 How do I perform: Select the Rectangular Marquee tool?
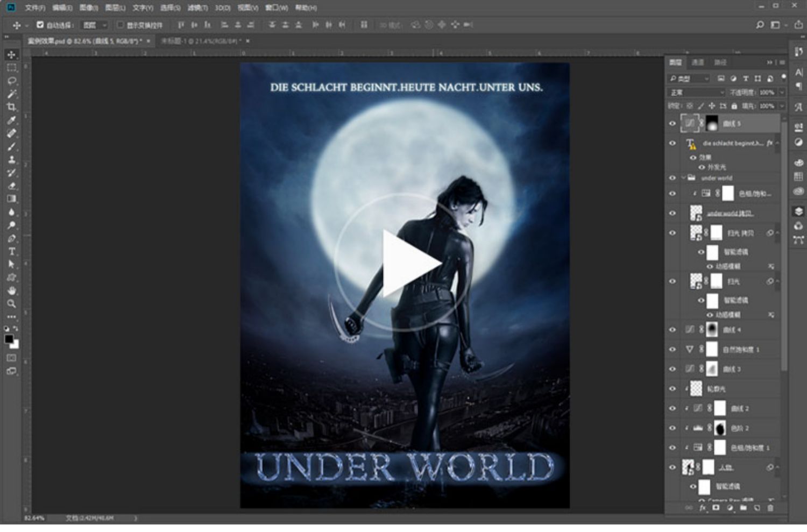tap(11, 68)
